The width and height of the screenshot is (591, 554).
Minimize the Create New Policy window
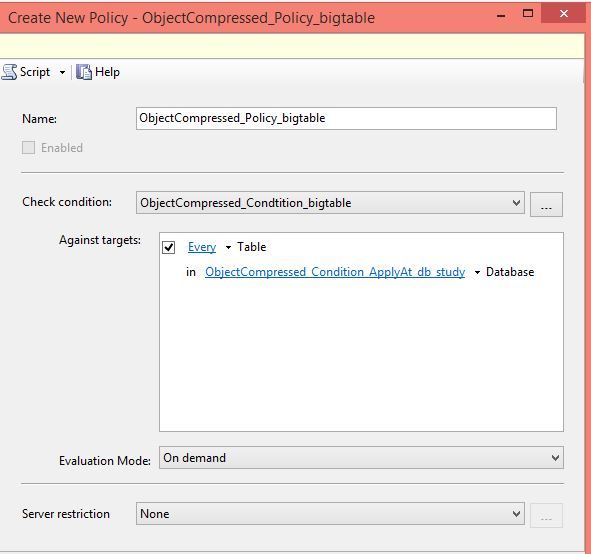click(501, 15)
